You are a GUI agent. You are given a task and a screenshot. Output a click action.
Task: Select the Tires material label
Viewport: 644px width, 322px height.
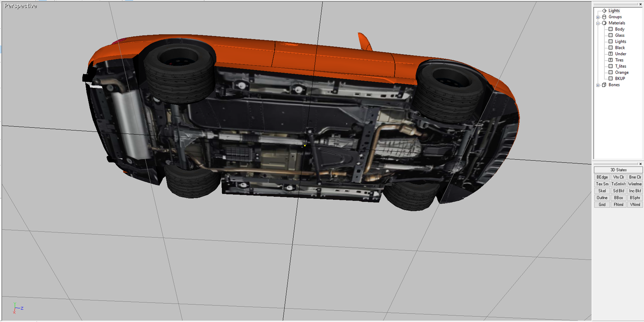[x=619, y=60]
